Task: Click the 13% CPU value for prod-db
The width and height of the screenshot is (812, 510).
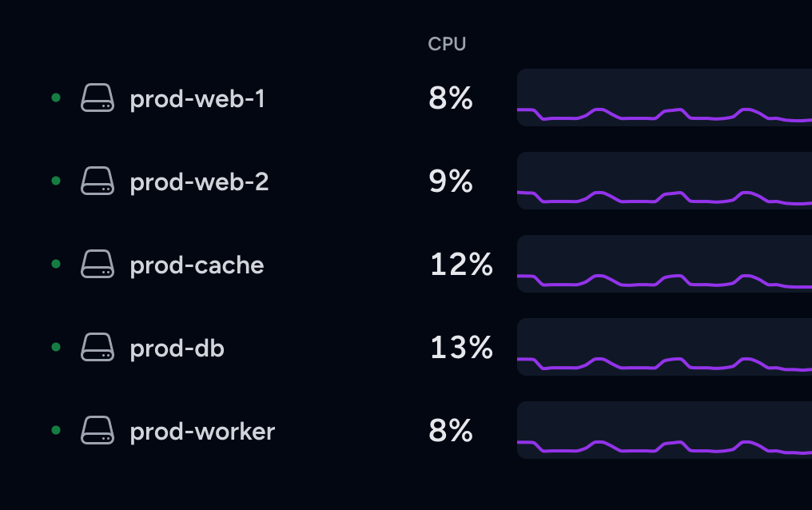Action: tap(461, 348)
